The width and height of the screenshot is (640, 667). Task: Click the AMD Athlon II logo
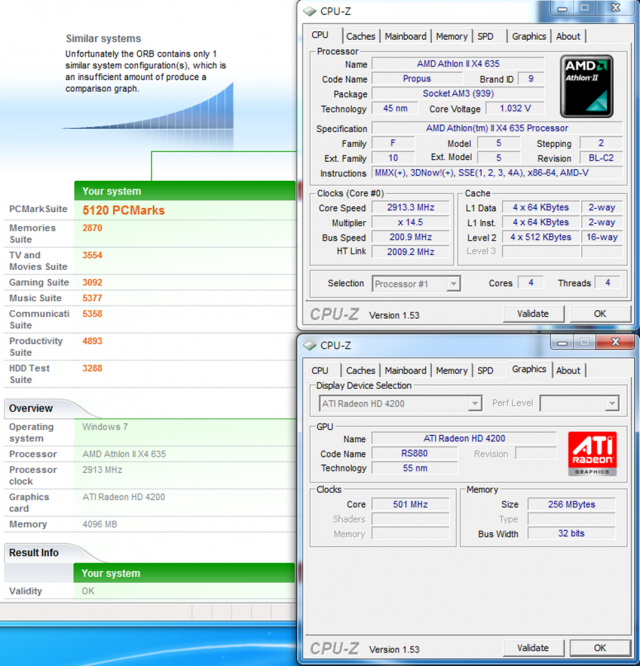click(586, 86)
